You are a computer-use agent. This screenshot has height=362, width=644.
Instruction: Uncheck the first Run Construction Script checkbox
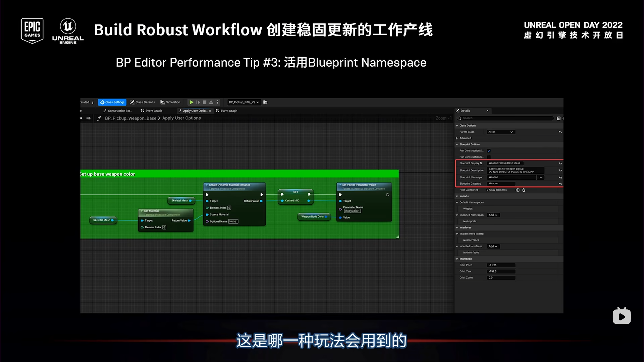(x=489, y=151)
